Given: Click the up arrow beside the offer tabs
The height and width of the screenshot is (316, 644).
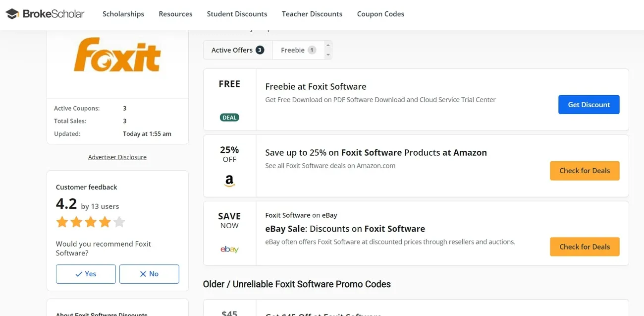Looking at the screenshot, I should click(x=327, y=45).
